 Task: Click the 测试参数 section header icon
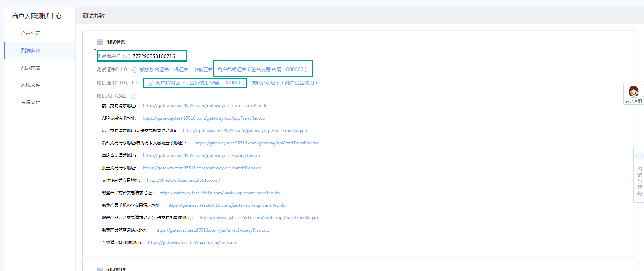point(100,42)
